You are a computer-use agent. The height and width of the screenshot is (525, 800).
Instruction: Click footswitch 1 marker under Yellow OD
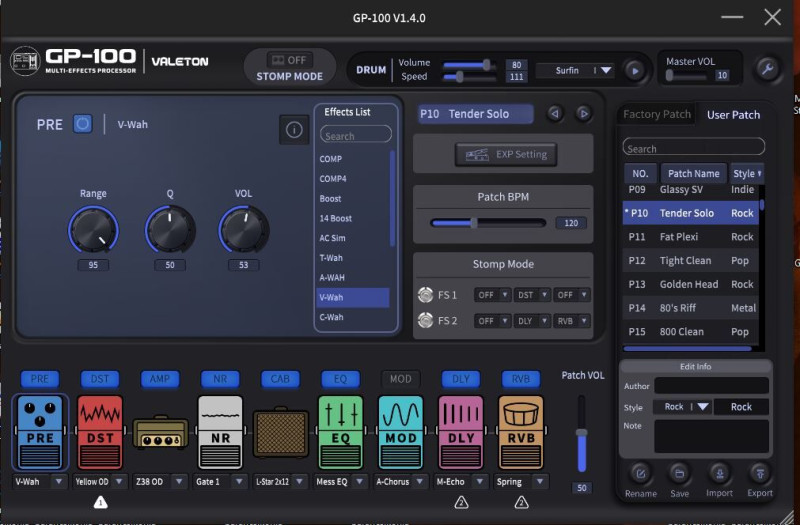tap(101, 503)
